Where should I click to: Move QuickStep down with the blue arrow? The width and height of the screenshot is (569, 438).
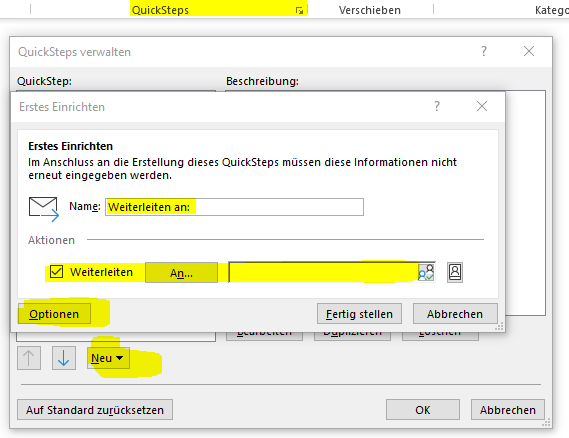(64, 358)
